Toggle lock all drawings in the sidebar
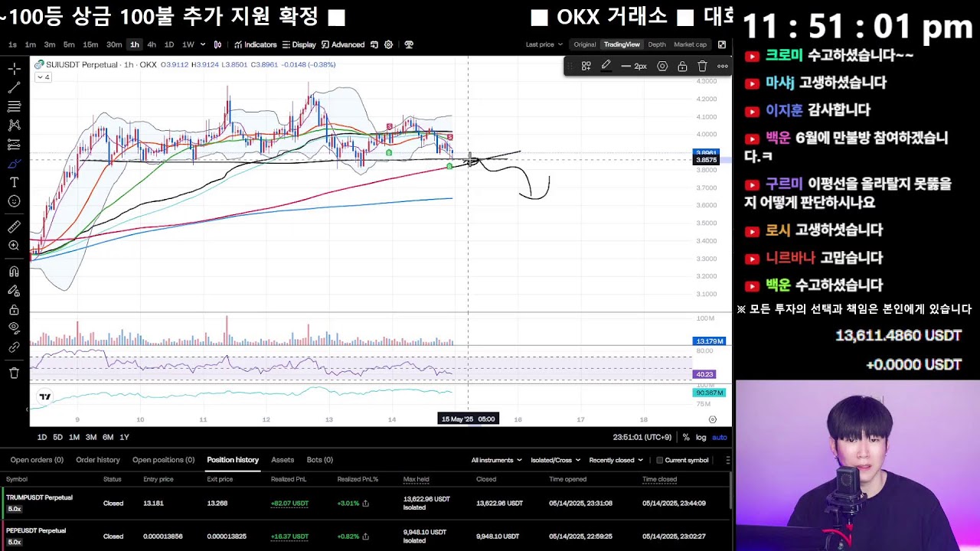 click(x=14, y=310)
